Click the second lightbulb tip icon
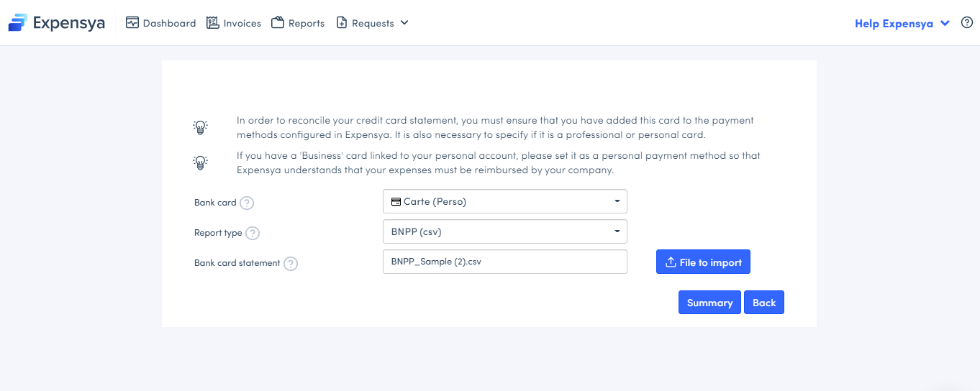Viewport: 980px width, 391px height. pos(200,162)
